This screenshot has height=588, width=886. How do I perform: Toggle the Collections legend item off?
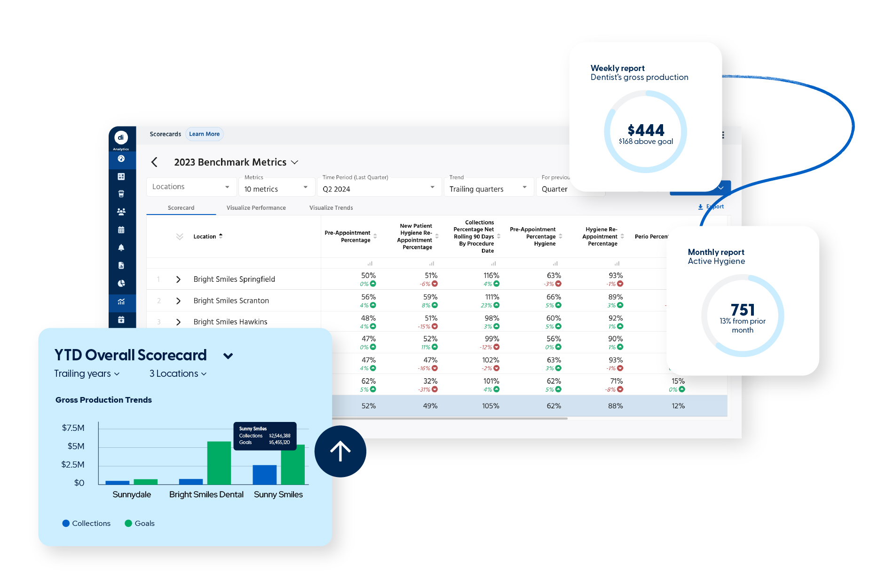pyautogui.click(x=87, y=523)
